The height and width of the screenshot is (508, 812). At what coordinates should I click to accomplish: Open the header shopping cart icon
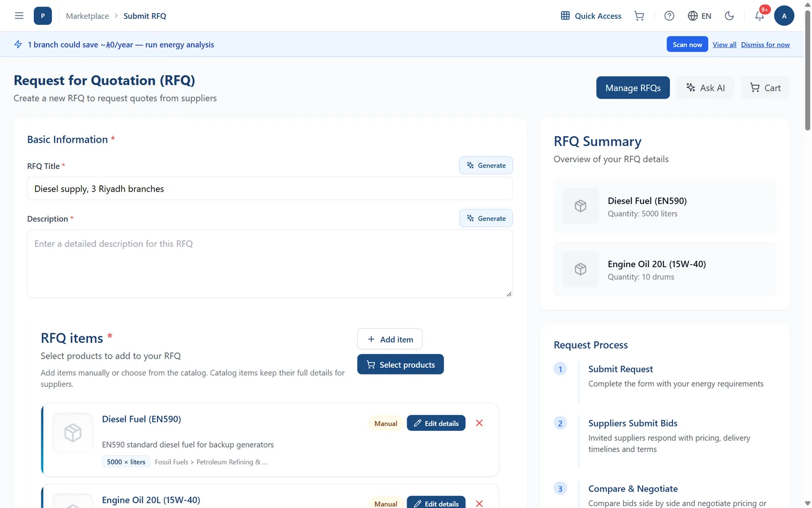(639, 16)
